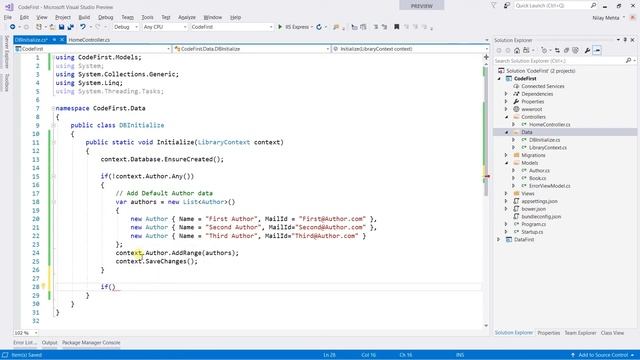Image resolution: width=640 pixels, height=360 pixels.
Task: Open the Server Explorer side tab
Action: (x=7, y=52)
